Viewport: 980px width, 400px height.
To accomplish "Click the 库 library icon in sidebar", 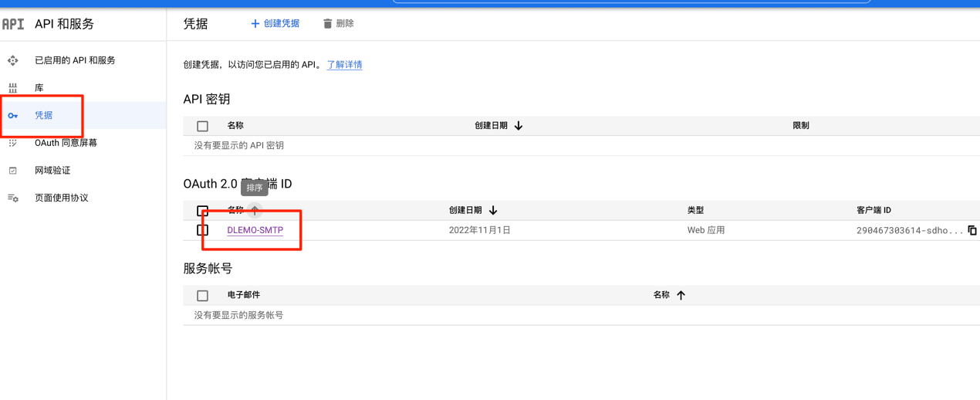I will (x=13, y=88).
